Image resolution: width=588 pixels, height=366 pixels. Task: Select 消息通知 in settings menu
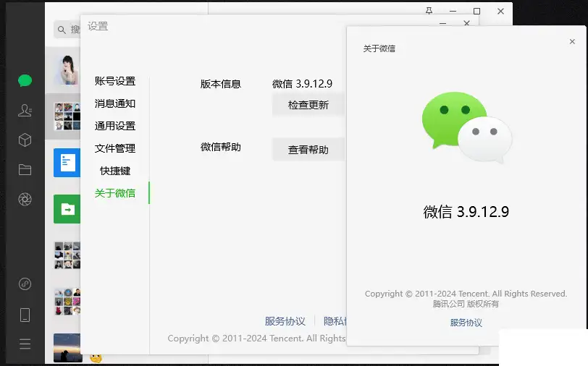[x=114, y=103]
